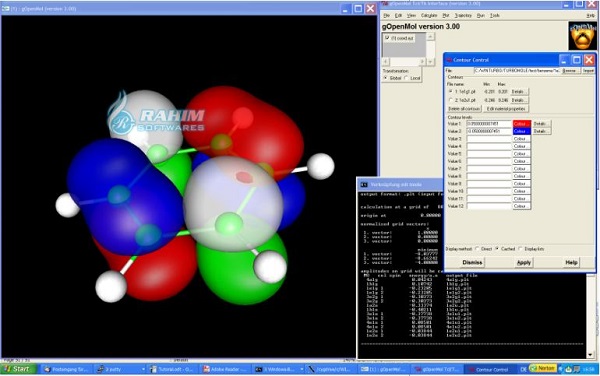
Task: Click the gOpenMol logo image
Action: [582, 36]
